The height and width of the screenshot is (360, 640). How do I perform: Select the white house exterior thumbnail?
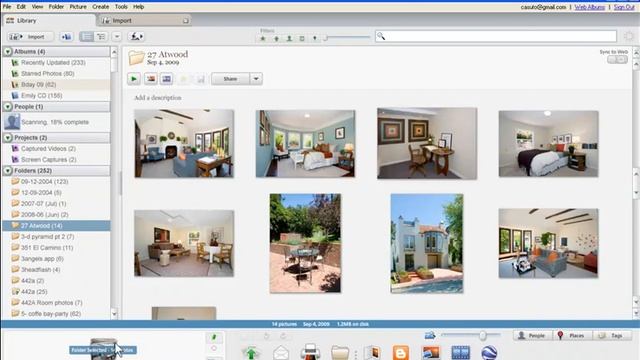427,243
